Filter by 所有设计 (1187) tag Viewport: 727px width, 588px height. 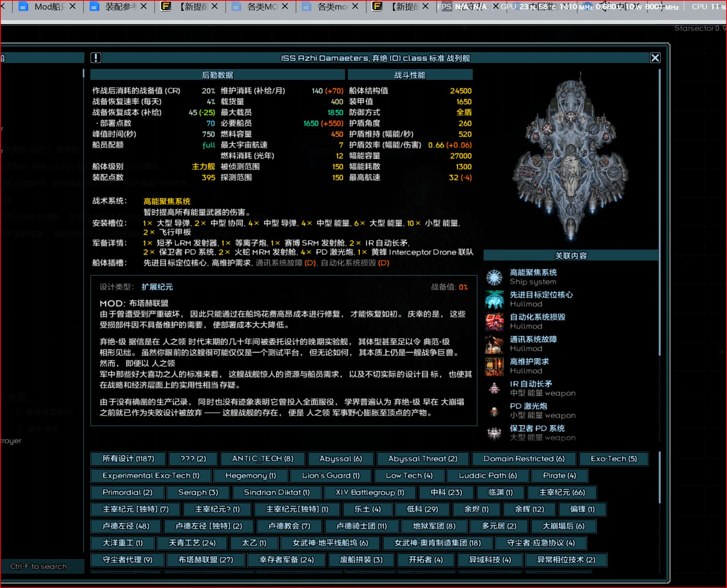click(128, 459)
